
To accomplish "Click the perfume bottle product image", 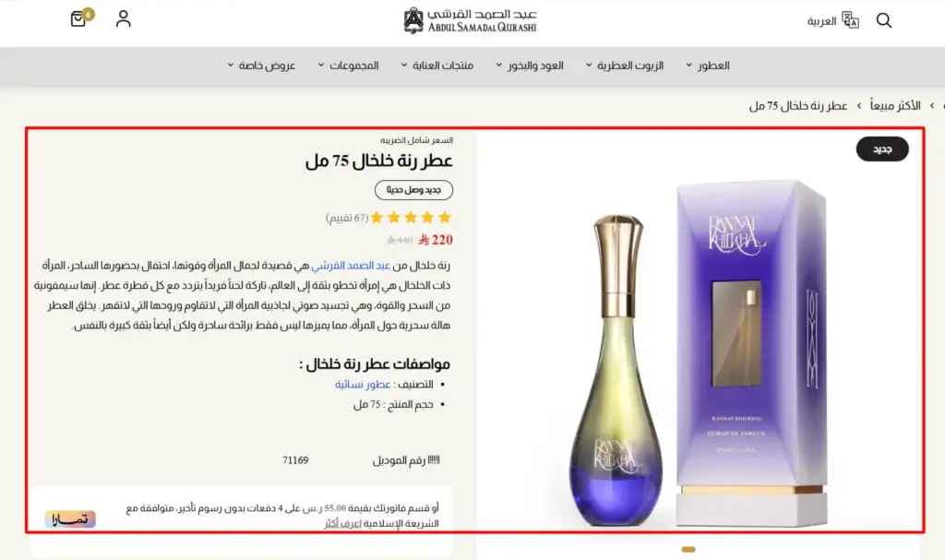I will (x=616, y=369).
